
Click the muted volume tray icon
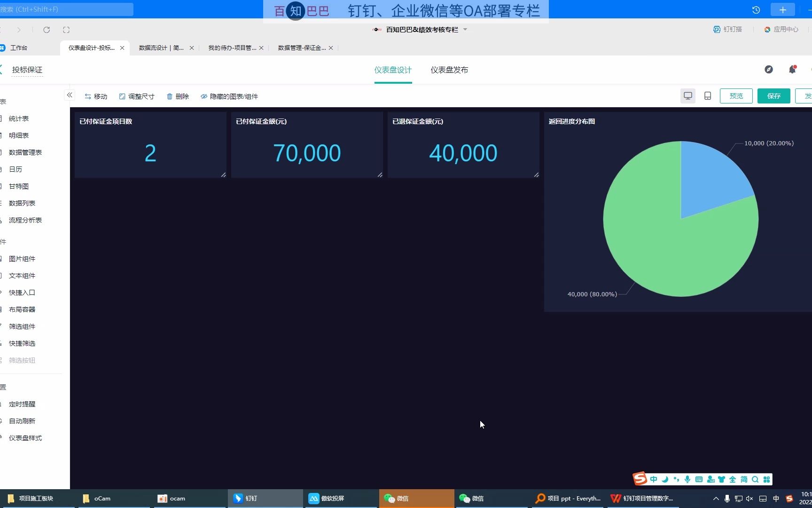tap(750, 499)
